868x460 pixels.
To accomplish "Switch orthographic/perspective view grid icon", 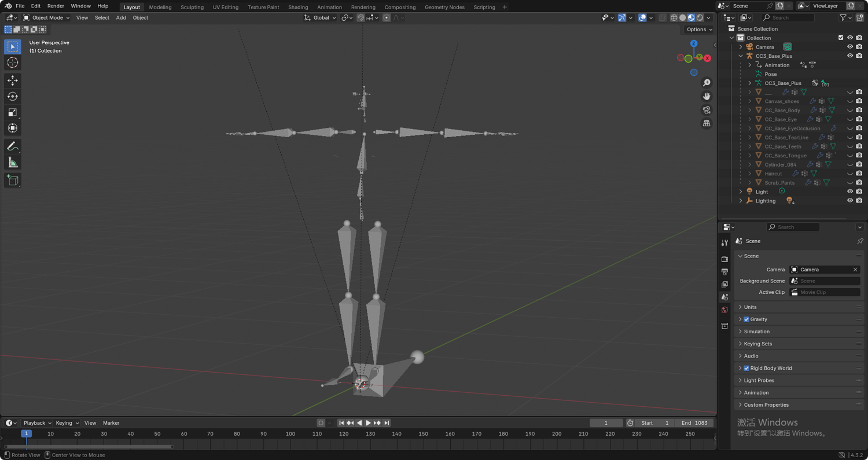I will [707, 123].
